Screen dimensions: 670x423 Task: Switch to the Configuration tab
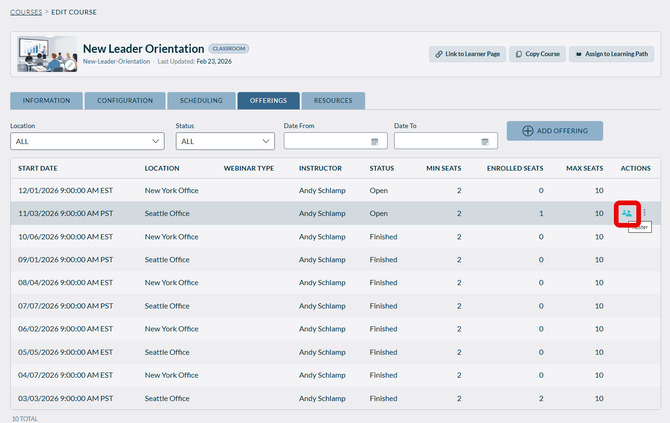click(125, 100)
